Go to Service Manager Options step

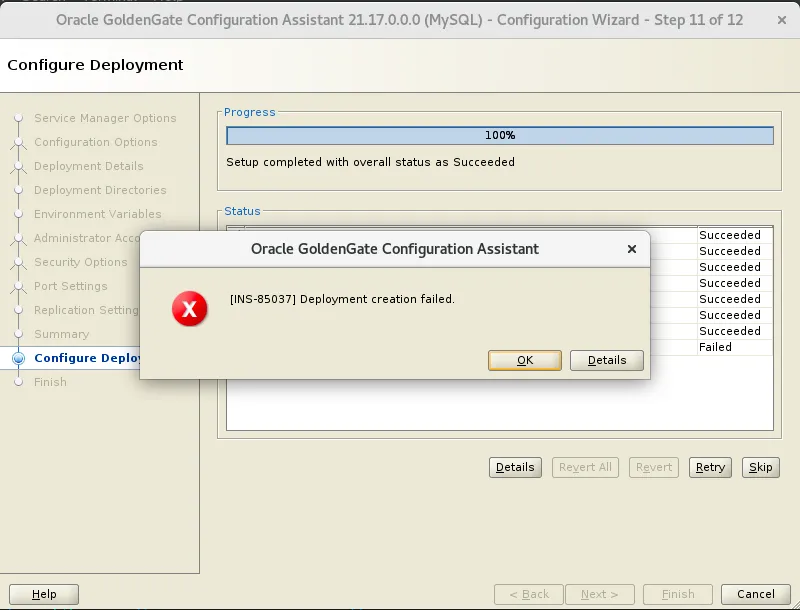[105, 118]
